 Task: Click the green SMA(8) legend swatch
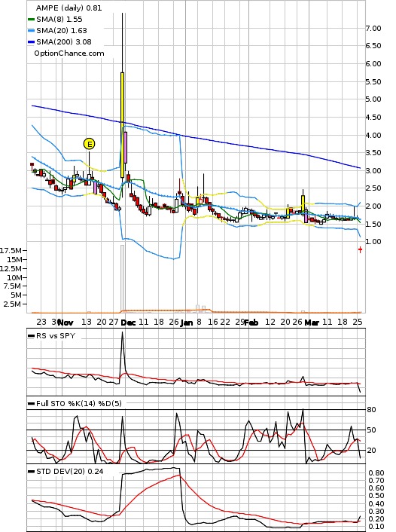pos(31,20)
